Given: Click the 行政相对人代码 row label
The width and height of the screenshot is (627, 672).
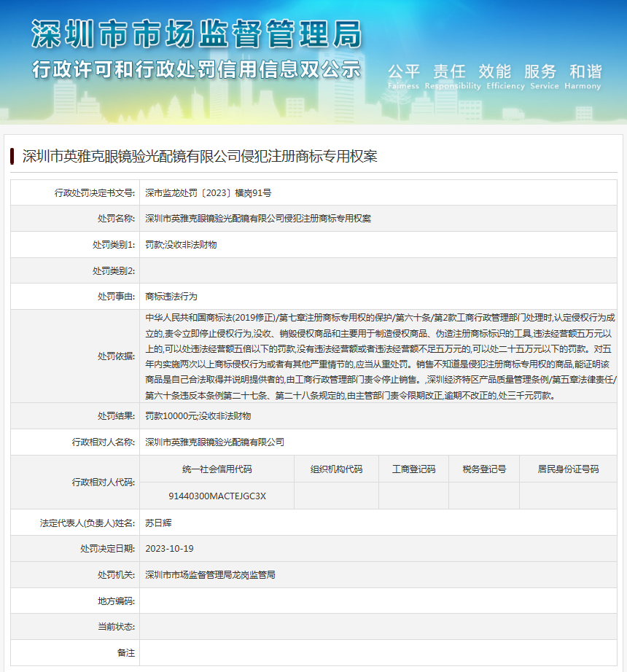Looking at the screenshot, I should tap(104, 482).
